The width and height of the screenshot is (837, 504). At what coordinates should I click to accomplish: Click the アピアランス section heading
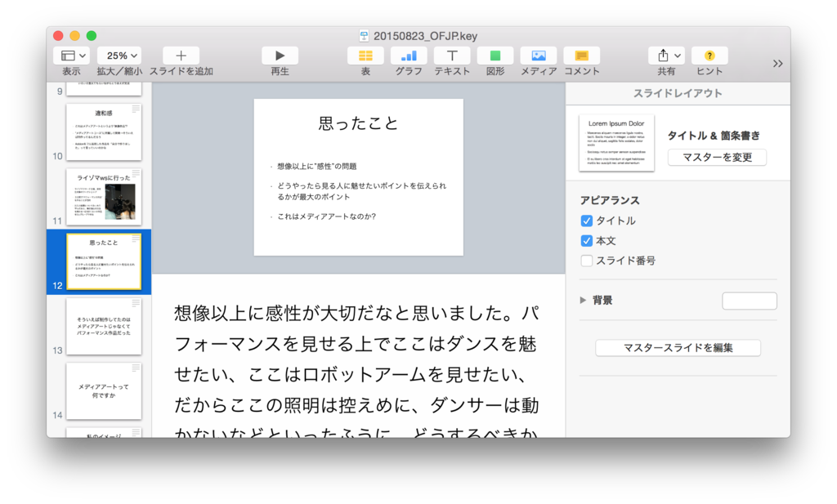click(610, 200)
